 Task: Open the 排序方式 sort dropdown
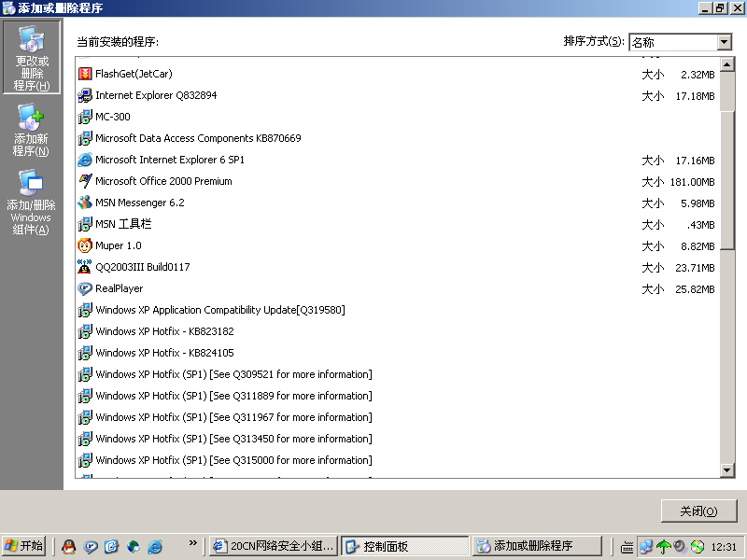(x=725, y=42)
